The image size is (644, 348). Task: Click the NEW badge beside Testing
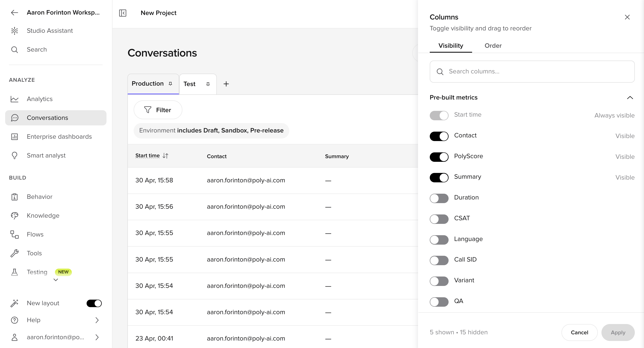(x=63, y=272)
